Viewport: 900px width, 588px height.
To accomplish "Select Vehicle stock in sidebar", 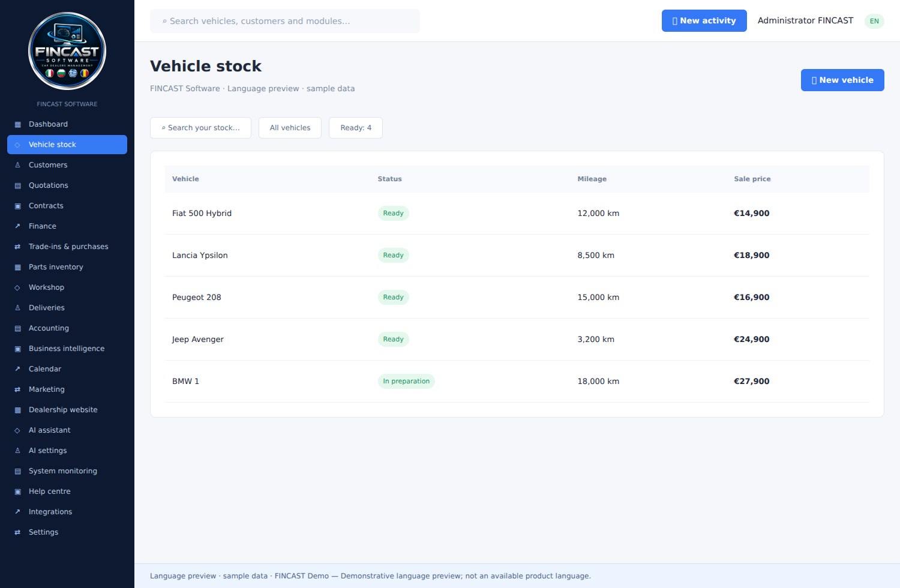I will pos(67,145).
